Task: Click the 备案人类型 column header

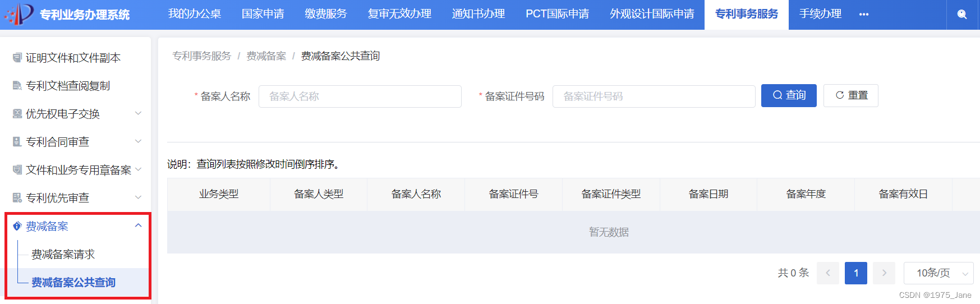Action: [x=319, y=194]
